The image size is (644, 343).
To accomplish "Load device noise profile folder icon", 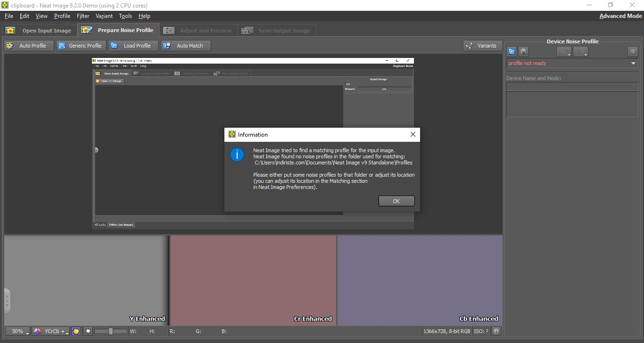I will pos(512,51).
